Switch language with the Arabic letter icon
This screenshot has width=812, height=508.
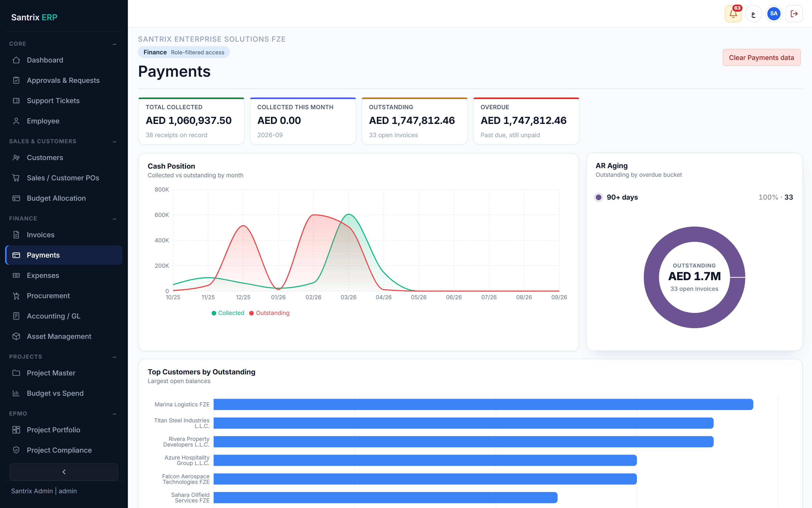tap(753, 14)
